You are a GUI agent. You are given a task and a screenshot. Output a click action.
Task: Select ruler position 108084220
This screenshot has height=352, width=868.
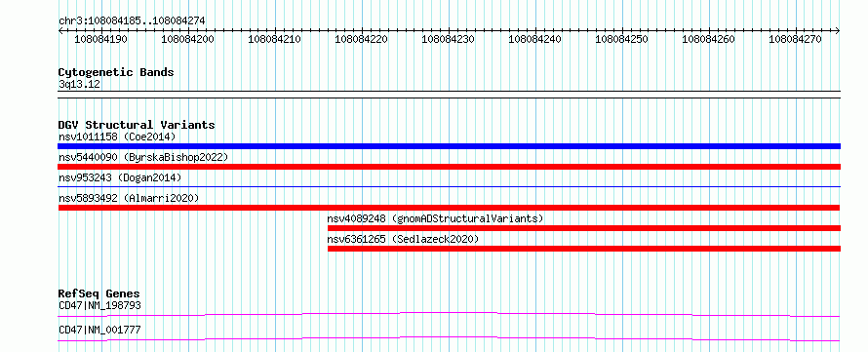point(362,39)
